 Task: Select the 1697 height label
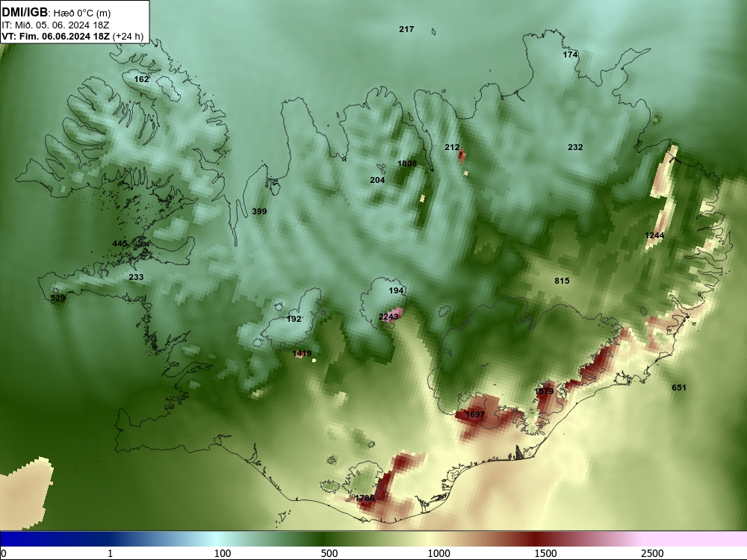(475, 414)
